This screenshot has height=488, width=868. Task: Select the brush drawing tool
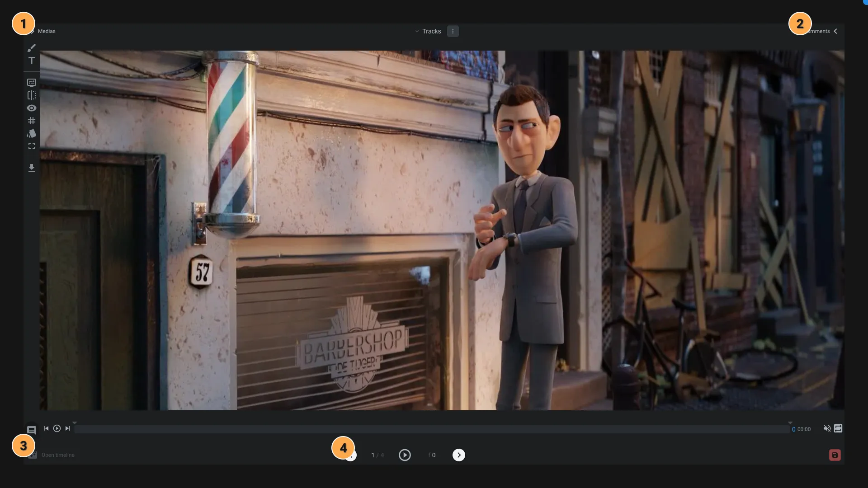32,48
